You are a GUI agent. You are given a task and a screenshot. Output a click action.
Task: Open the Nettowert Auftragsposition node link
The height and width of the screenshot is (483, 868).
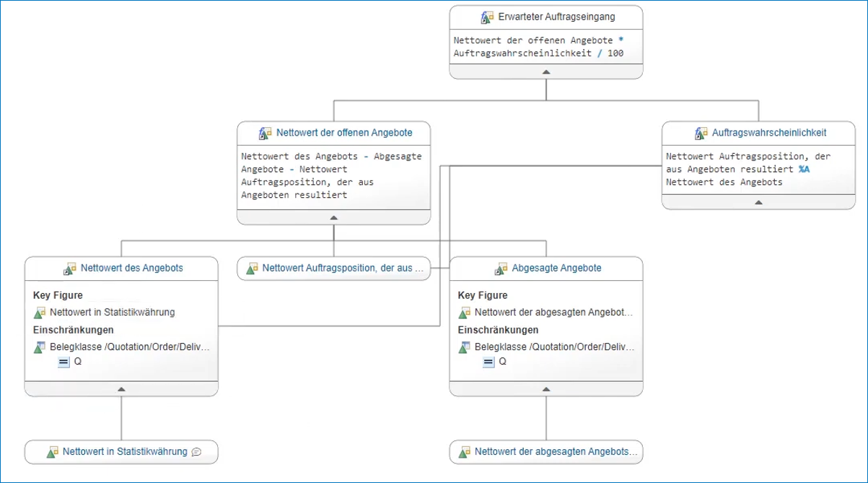pos(342,268)
